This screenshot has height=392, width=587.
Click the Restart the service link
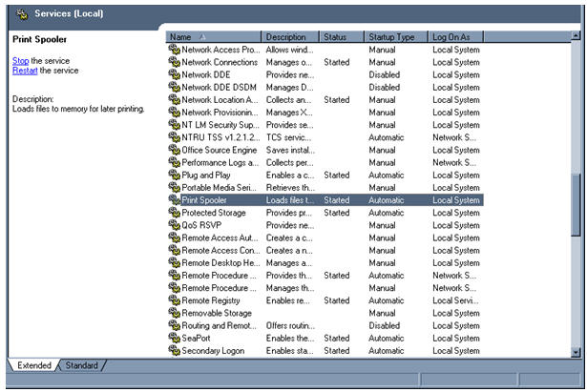click(25, 71)
